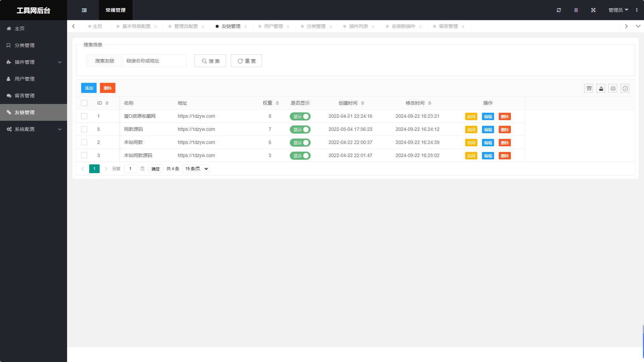644x362 pixels.
Task: Sort table by 权重 column arrows
Action: (x=277, y=103)
